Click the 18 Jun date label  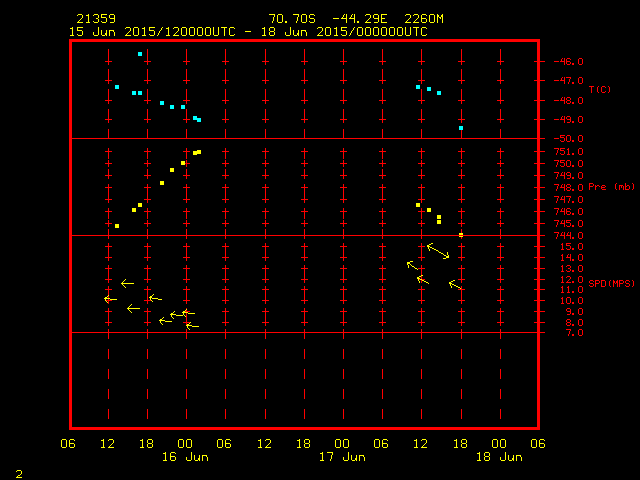(x=498, y=457)
